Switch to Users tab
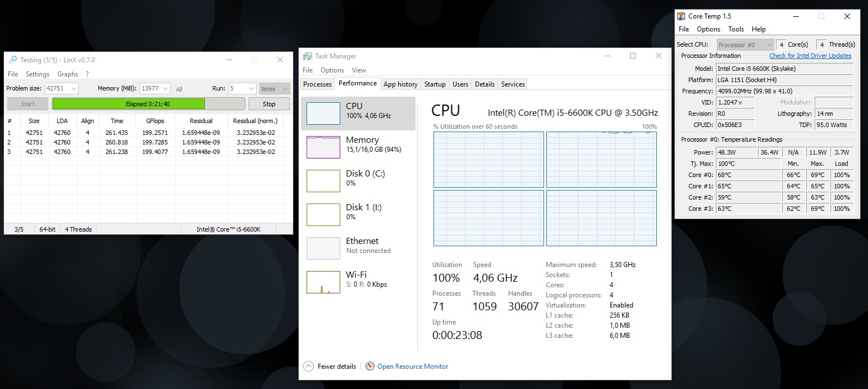The width and height of the screenshot is (868, 389). tap(460, 84)
